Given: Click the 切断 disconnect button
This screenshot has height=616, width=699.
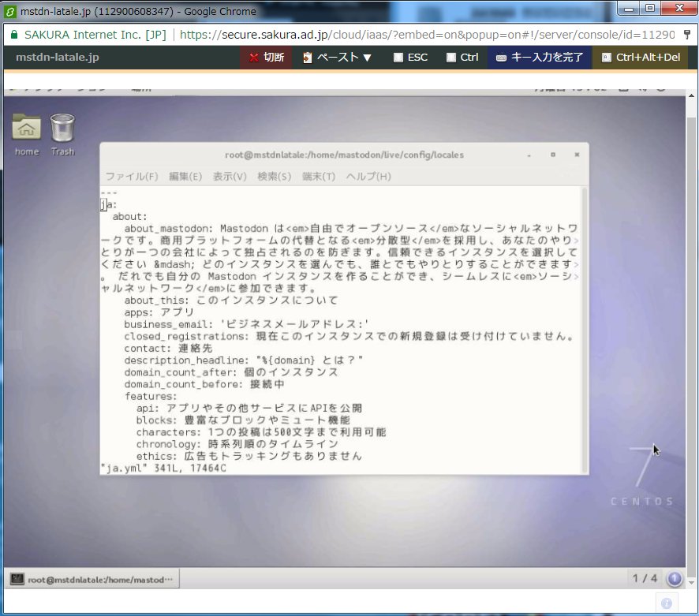Looking at the screenshot, I should coord(266,58).
